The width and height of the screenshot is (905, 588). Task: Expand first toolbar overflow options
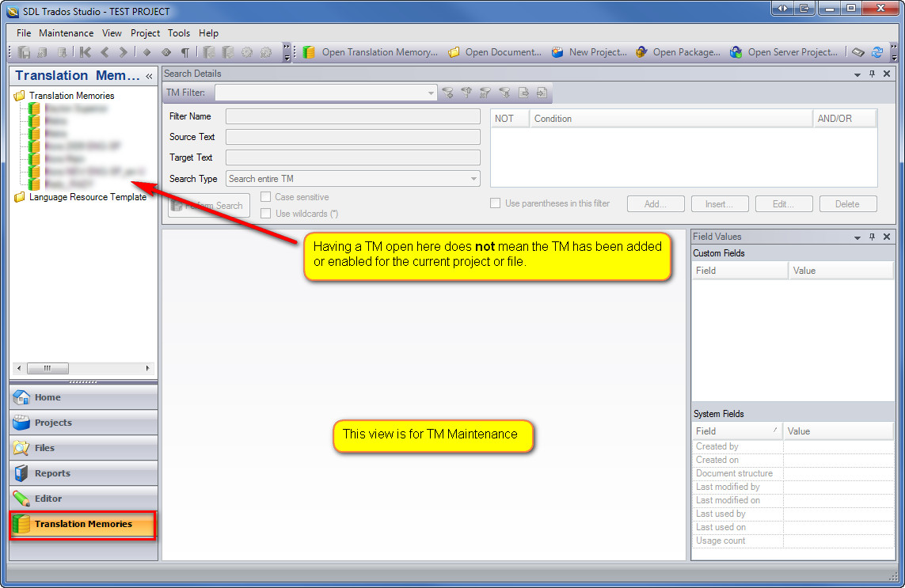(287, 52)
